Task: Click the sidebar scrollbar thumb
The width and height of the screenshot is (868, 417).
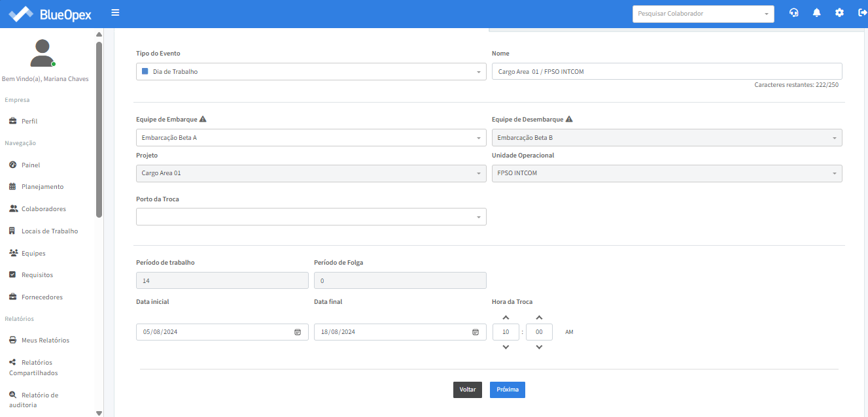Action: [99, 129]
